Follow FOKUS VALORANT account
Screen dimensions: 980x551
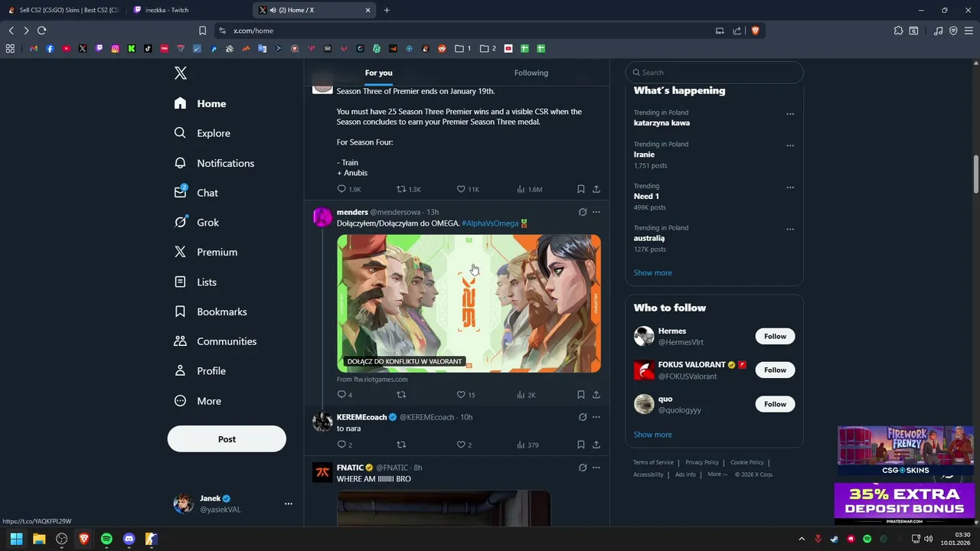775,370
